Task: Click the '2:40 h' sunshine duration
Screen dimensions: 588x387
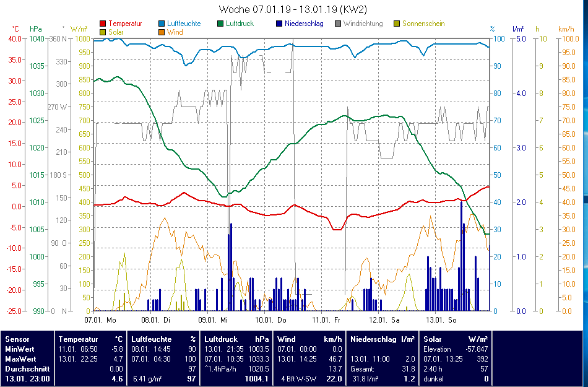Action: 433,369
